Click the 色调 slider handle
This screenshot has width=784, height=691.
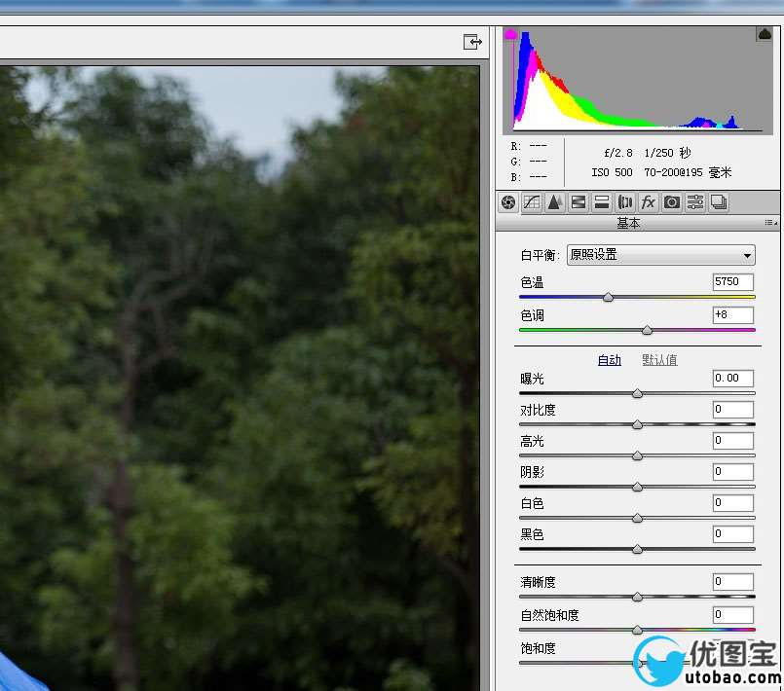(647, 330)
